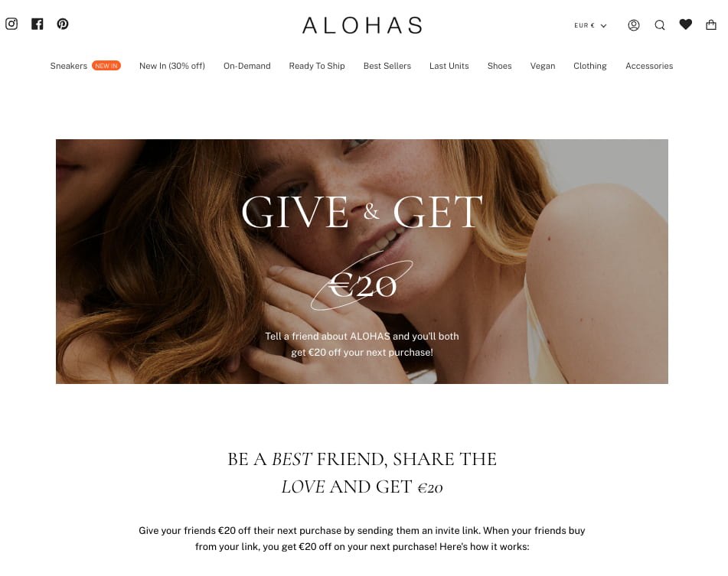
Task: Open the shopping bag cart icon
Action: 711,24
